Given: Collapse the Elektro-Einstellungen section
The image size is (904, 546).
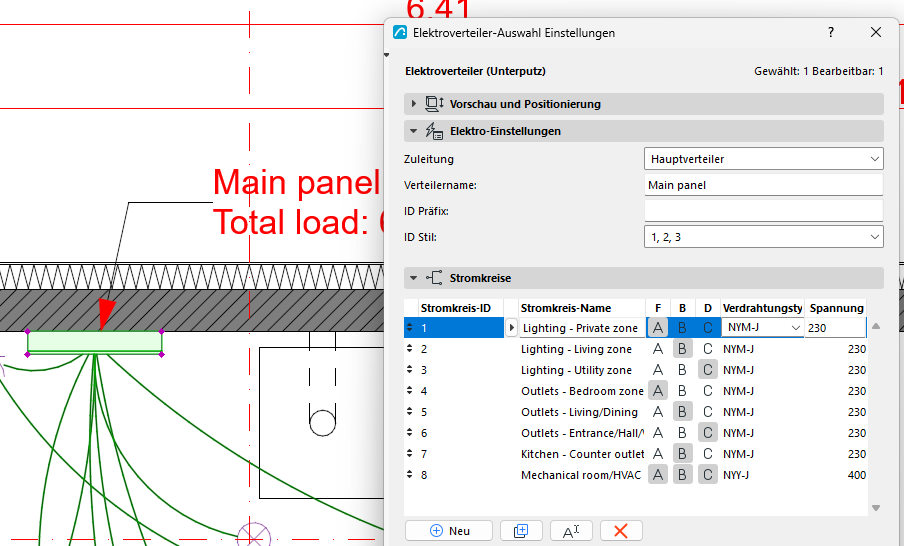Looking at the screenshot, I should pyautogui.click(x=413, y=131).
